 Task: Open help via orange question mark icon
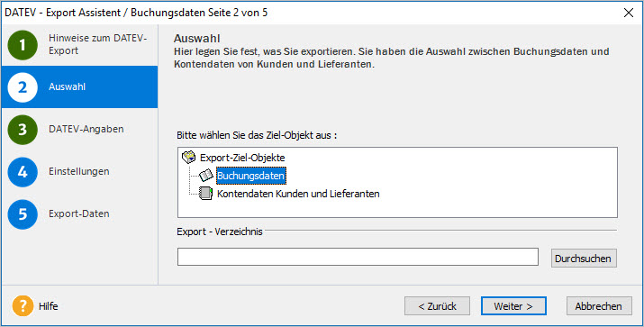click(23, 306)
